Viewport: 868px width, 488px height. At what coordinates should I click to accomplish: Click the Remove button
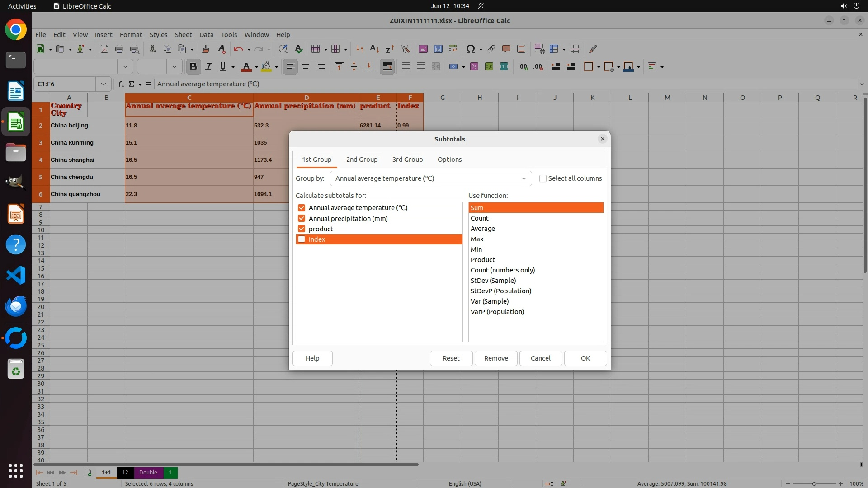tap(496, 358)
